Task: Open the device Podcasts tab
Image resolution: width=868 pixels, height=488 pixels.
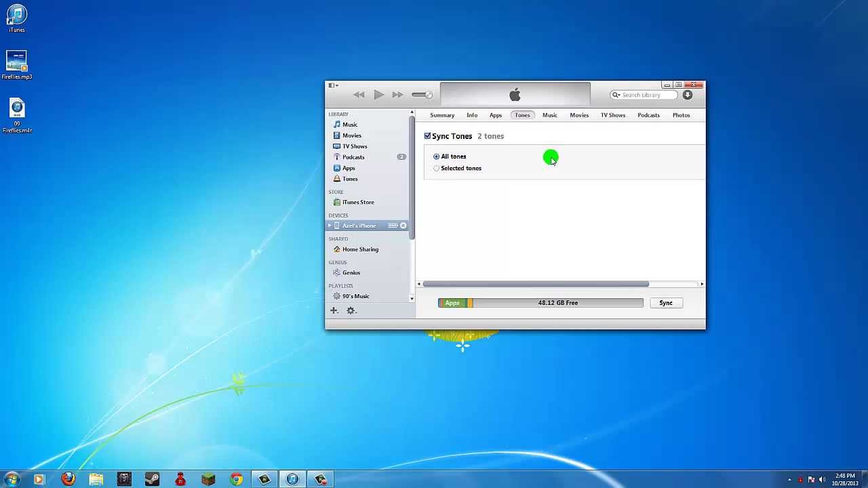Action: click(648, 115)
